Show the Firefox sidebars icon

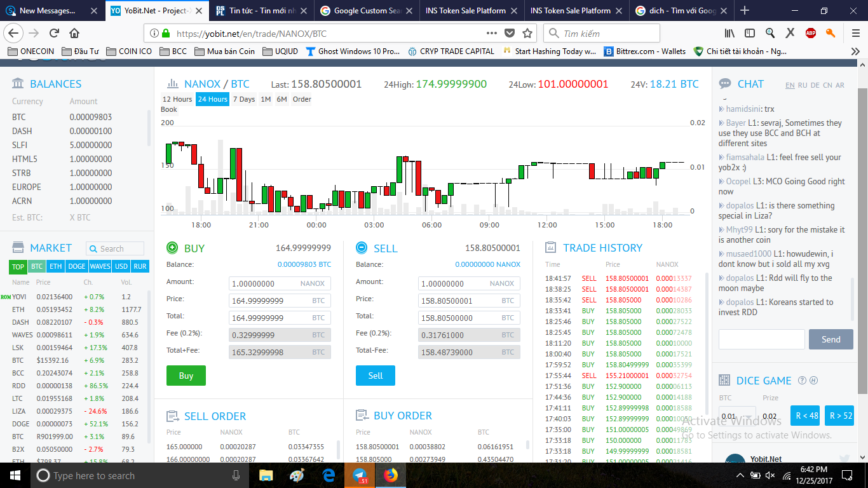750,33
